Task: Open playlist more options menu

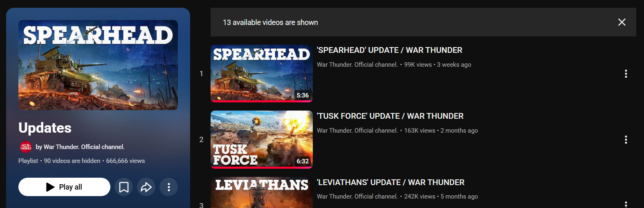Action: point(168,187)
